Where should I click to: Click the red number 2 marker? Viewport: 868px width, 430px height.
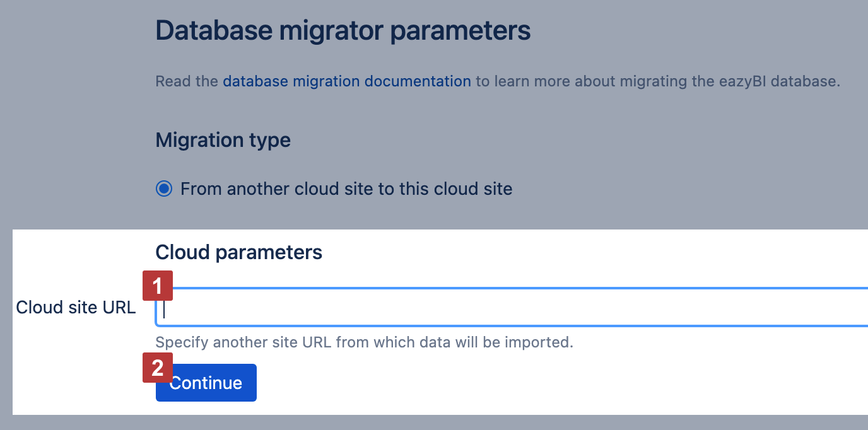coord(158,368)
